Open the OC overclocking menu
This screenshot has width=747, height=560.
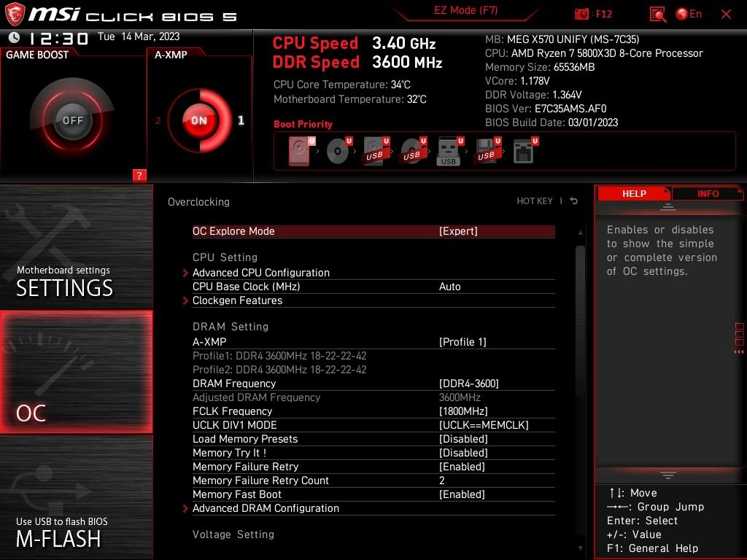pyautogui.click(x=76, y=372)
